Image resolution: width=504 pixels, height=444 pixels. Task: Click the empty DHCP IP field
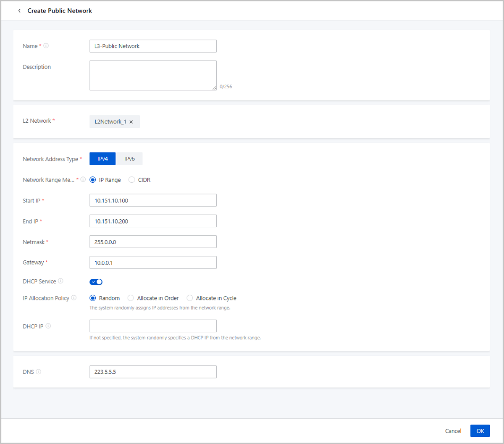(x=153, y=326)
